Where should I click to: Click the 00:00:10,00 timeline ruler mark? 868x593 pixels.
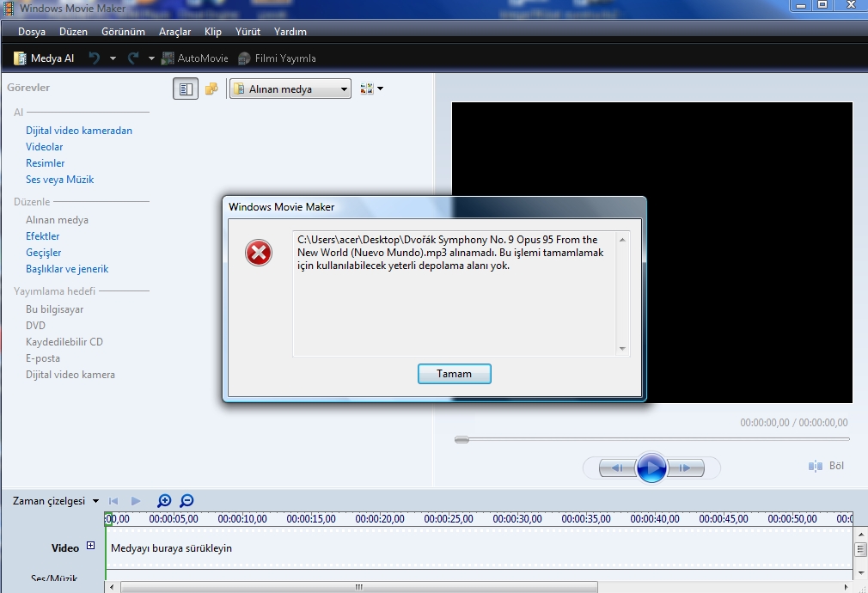pyautogui.click(x=241, y=519)
